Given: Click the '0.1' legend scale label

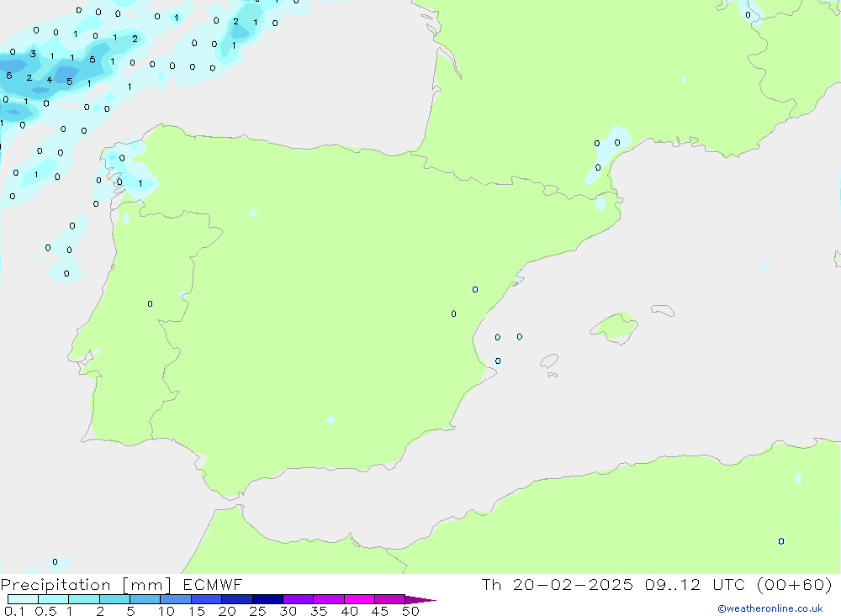Looking at the screenshot, I should [x=14, y=611].
